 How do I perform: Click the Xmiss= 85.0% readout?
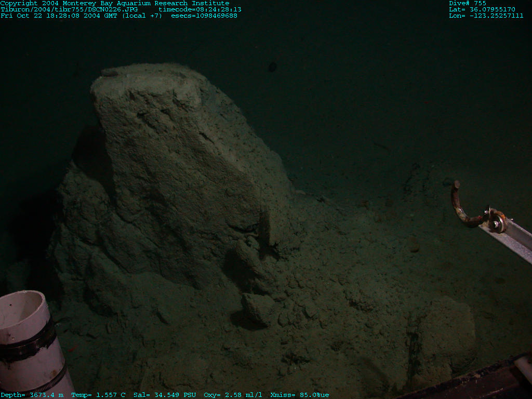[300, 395]
